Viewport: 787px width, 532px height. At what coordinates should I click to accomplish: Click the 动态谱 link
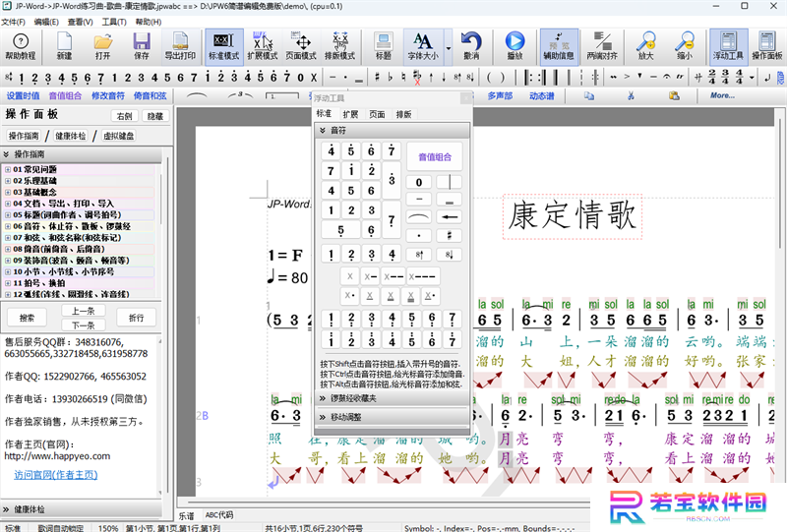(542, 95)
